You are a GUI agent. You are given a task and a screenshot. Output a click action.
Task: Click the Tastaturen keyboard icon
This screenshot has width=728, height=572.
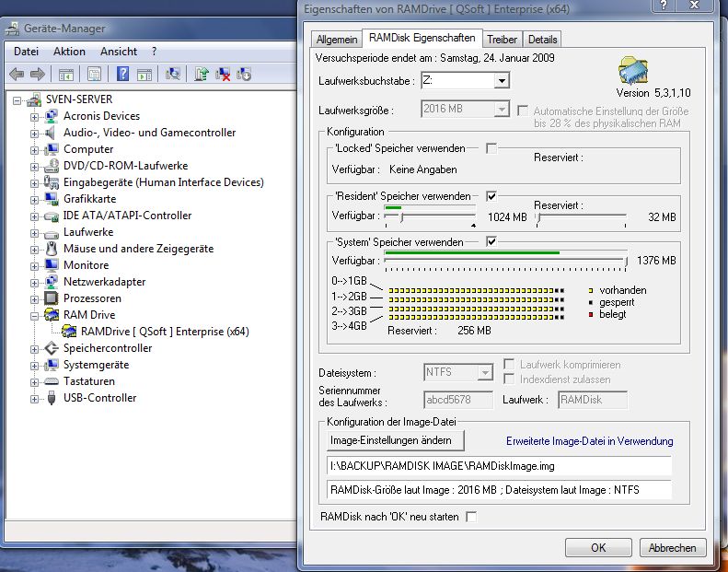pyautogui.click(x=51, y=381)
